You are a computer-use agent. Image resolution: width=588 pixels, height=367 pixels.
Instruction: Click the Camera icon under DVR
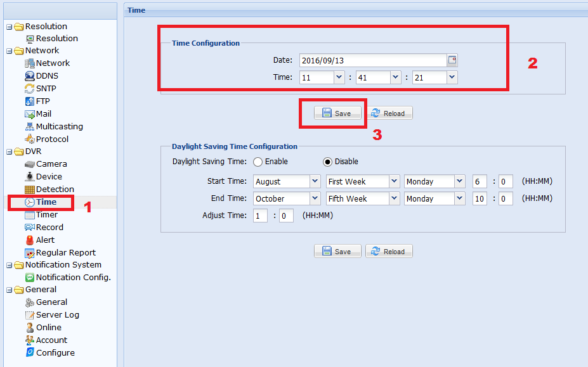pyautogui.click(x=30, y=164)
